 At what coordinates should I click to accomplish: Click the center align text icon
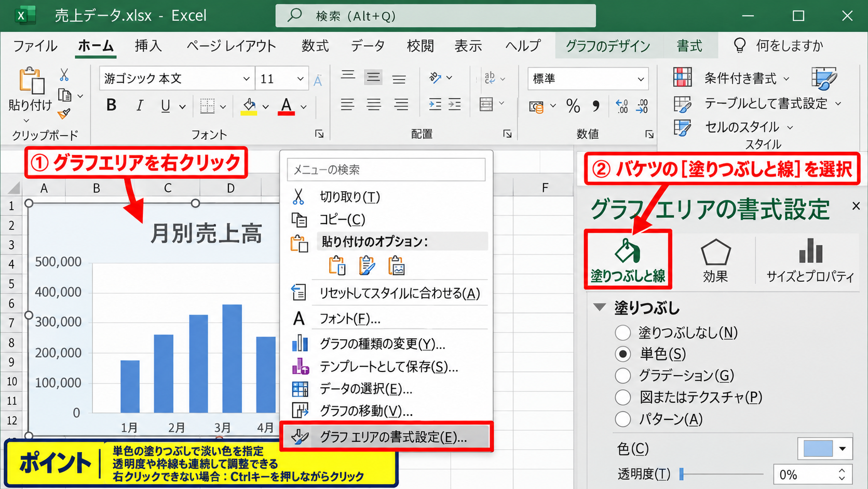click(374, 105)
